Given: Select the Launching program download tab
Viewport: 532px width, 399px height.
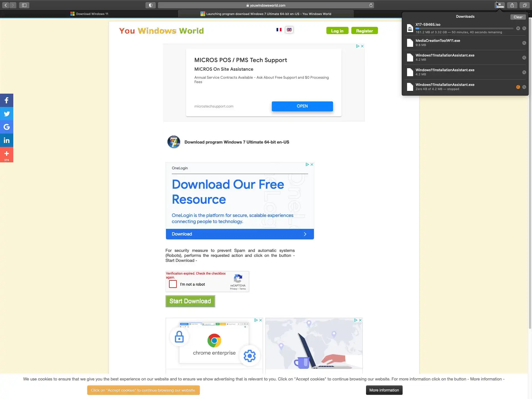Looking at the screenshot, I should (265, 14).
